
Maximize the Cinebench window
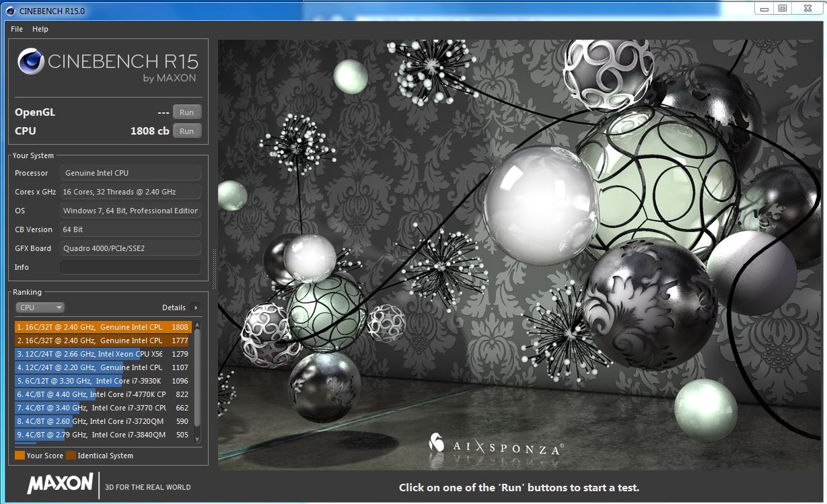click(782, 8)
